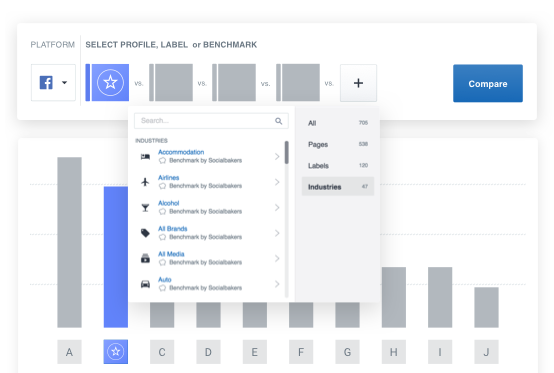554x373 pixels.
Task: Click the All Brands tag icon
Action: coord(145,233)
